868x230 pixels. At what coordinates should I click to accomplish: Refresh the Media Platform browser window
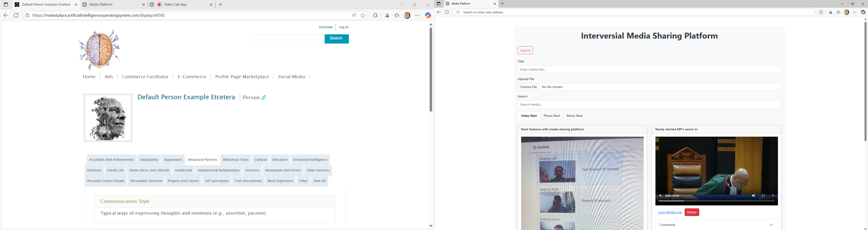click(x=447, y=12)
